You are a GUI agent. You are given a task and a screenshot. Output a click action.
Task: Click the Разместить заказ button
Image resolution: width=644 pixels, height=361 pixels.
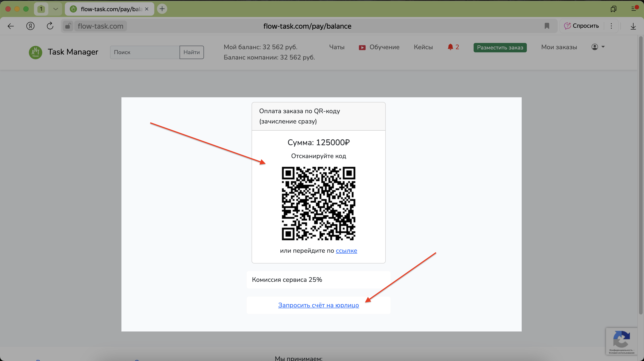500,47
